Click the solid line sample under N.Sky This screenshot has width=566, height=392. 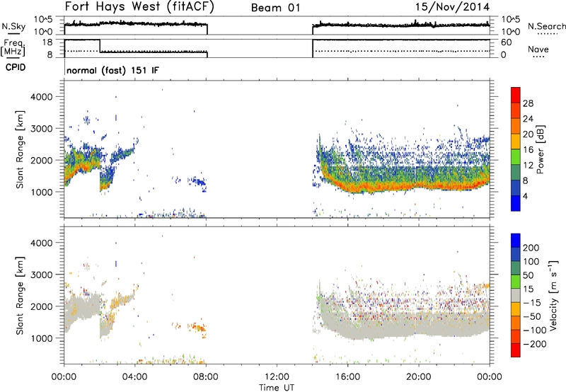coord(13,34)
